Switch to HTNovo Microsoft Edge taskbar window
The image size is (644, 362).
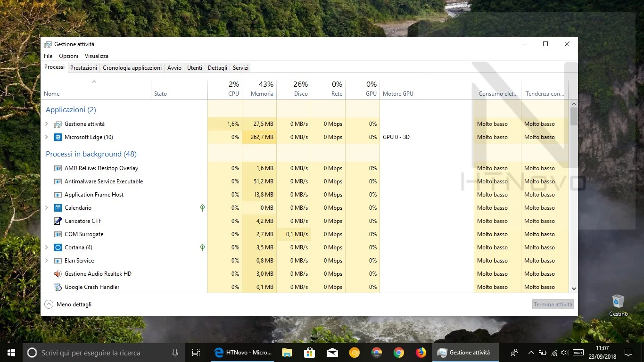pos(243,353)
